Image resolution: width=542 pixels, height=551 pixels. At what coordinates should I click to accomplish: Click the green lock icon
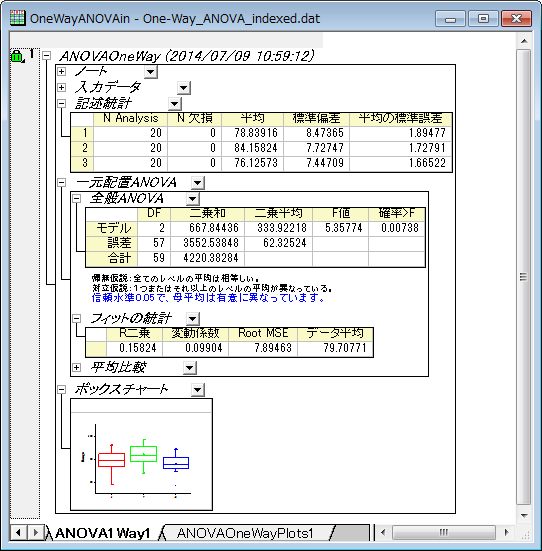click(17, 56)
